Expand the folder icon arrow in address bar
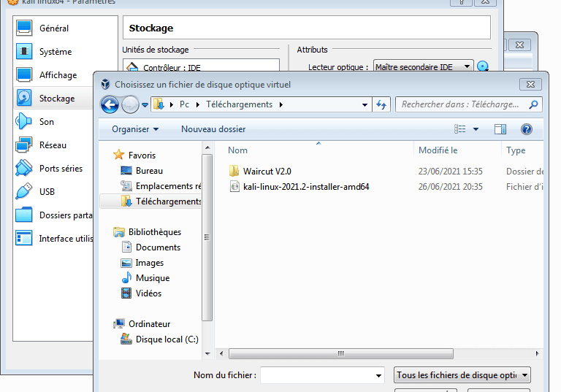 [172, 104]
